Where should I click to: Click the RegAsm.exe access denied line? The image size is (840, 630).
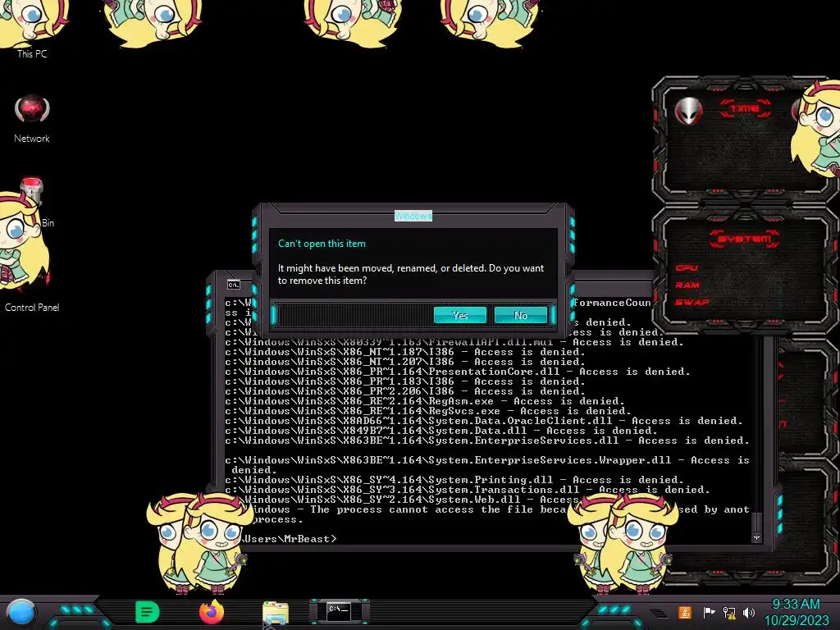tap(425, 400)
